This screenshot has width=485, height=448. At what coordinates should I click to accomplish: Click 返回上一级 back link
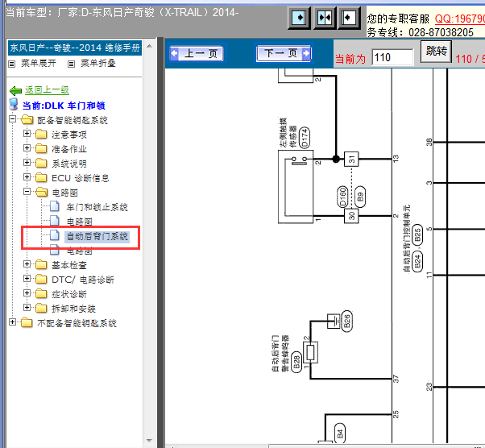[x=47, y=89]
